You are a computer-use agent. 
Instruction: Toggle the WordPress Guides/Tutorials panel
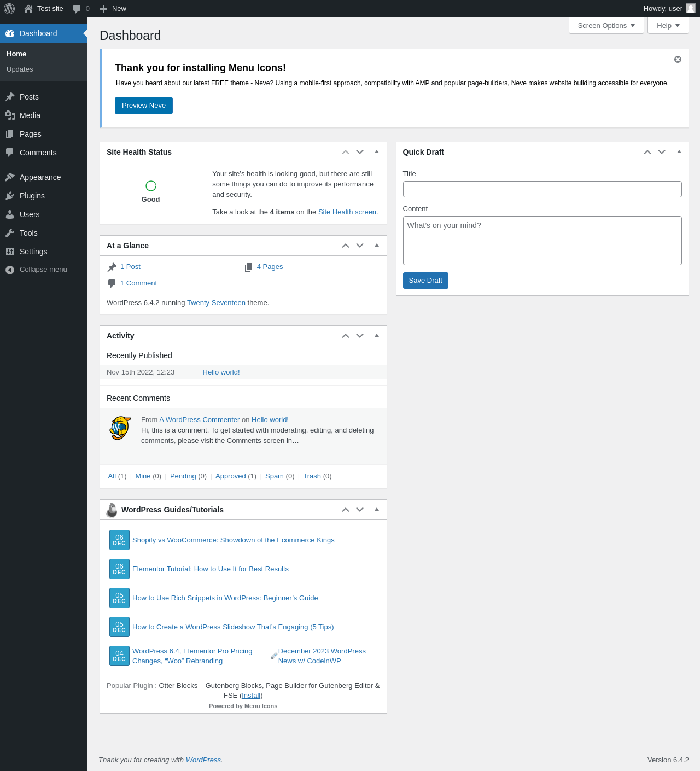(377, 510)
